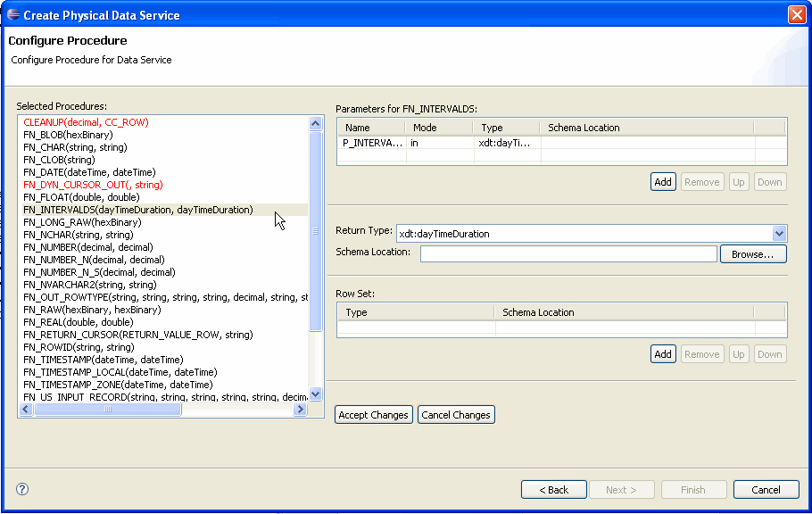Click the procedures list scroll down arrow
This screenshot has width=812, height=514.
(x=315, y=394)
